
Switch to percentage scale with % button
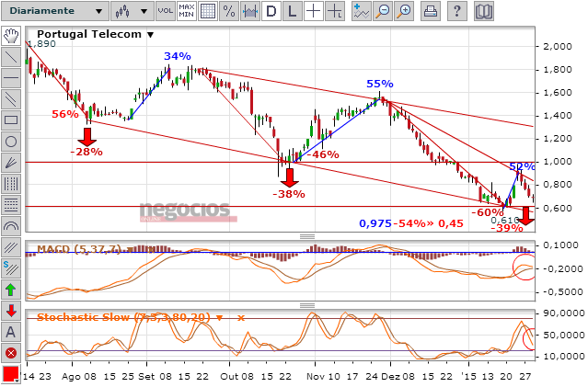tap(229, 11)
